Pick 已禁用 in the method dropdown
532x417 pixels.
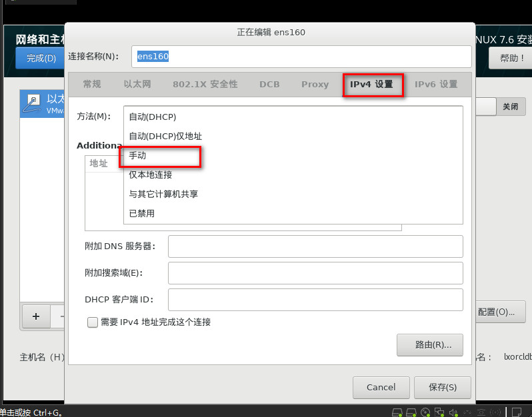coord(141,213)
